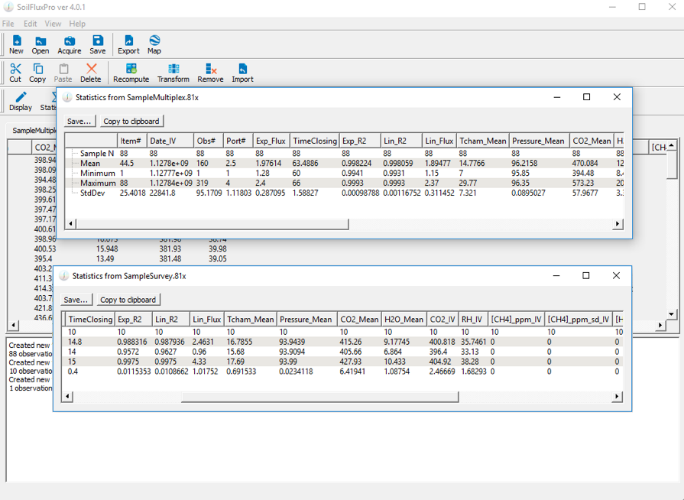Screen dimensions: 684x500
Task: Maximize the SampleMultiplex statistics window
Action: click(x=586, y=97)
